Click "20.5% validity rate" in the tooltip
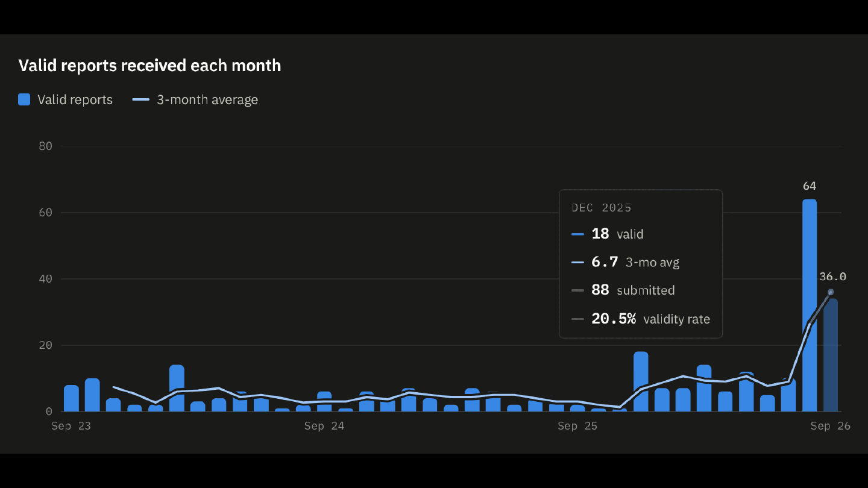This screenshot has width=868, height=488. point(651,319)
